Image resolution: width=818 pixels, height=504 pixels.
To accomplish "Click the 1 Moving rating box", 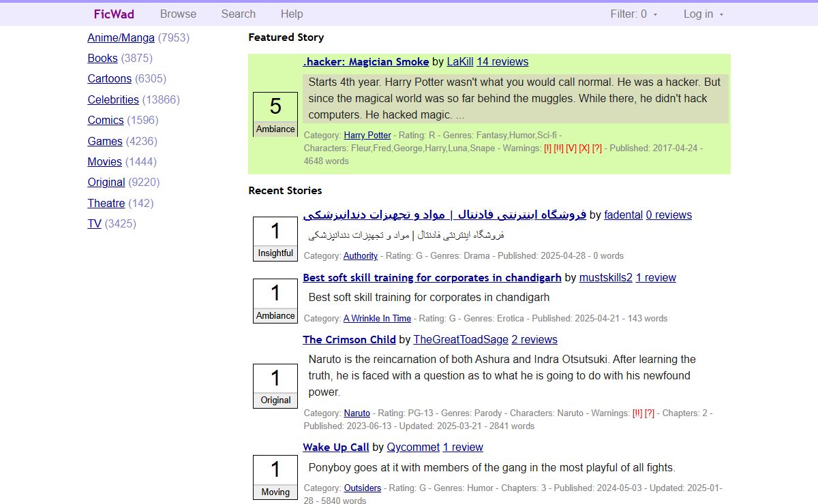I will coord(275,477).
